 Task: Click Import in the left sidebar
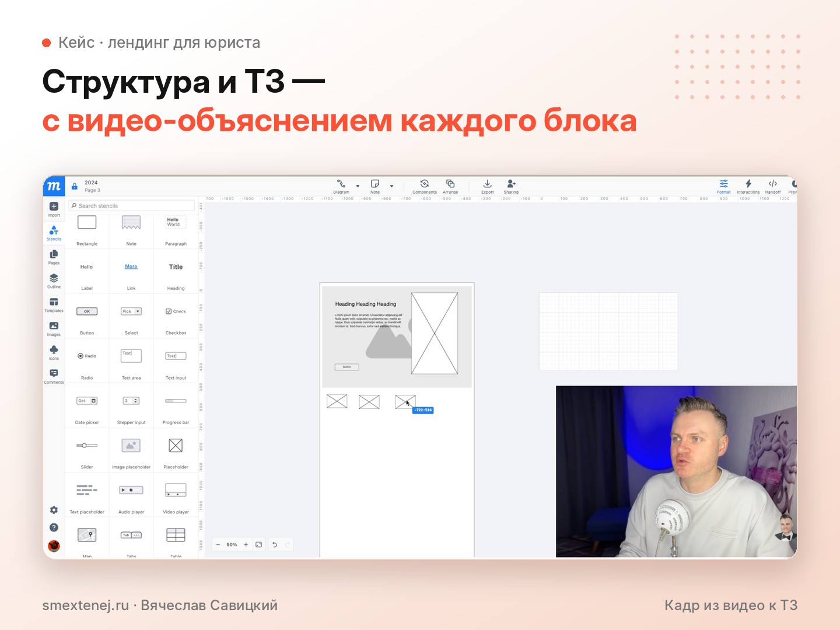click(54, 209)
